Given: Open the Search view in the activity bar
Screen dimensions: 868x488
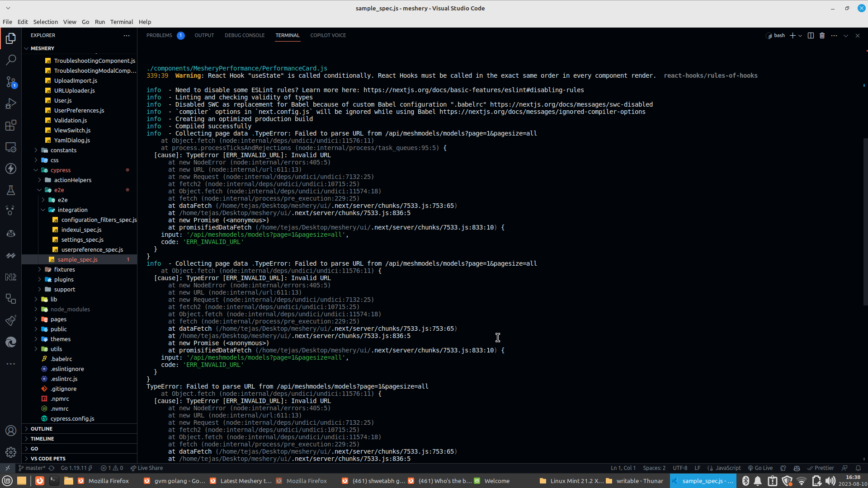Looking at the screenshot, I should point(11,60).
